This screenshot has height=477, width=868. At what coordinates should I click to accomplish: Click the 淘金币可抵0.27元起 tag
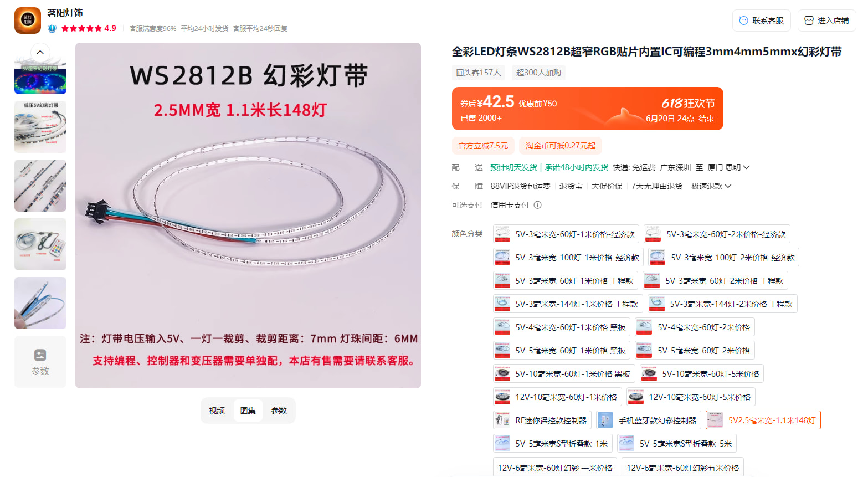point(561,146)
